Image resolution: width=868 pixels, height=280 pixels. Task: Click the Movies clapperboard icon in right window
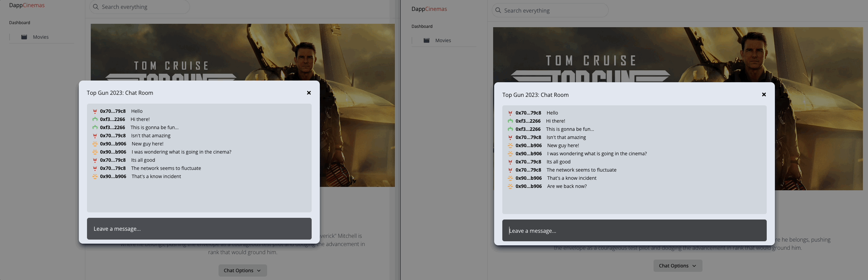point(427,40)
